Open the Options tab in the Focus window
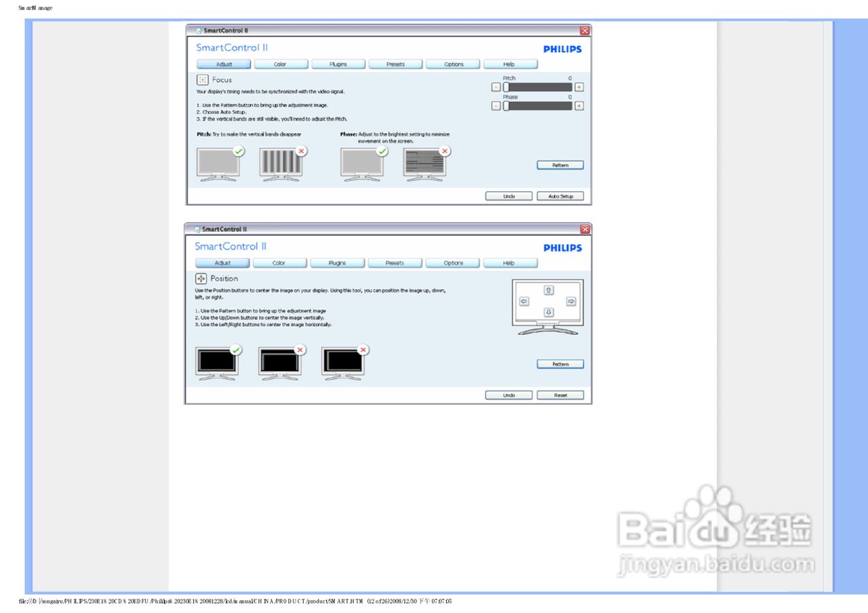Screen dimensions: 868x613 [453, 64]
